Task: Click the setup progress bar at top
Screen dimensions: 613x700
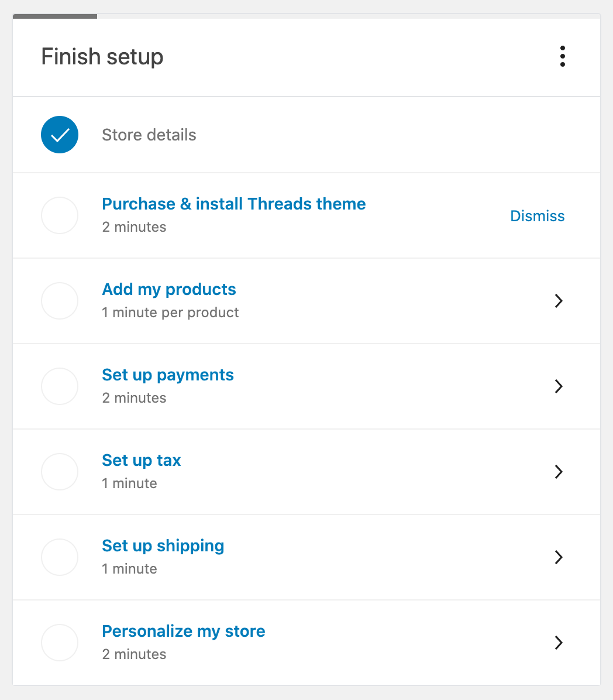Action: [55, 16]
